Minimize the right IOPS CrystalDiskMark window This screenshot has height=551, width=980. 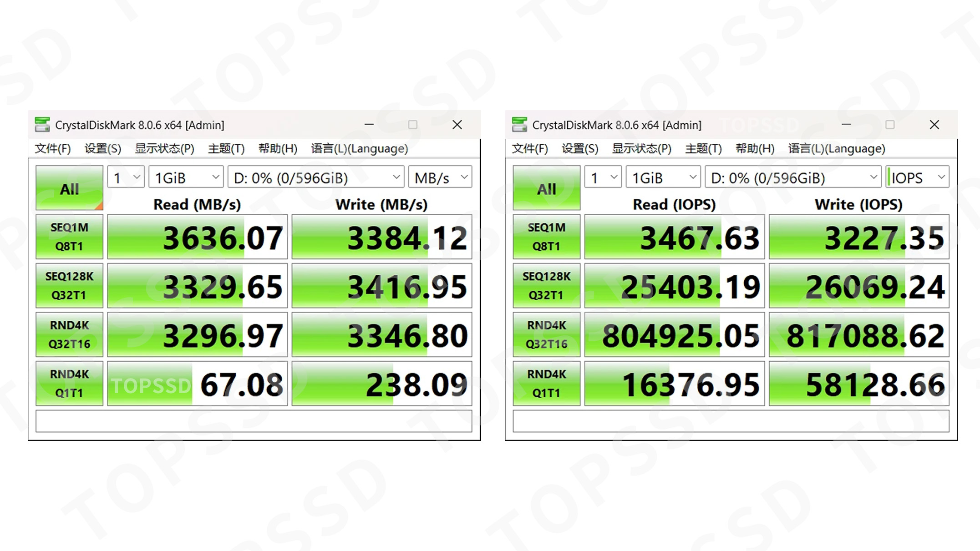click(x=846, y=125)
